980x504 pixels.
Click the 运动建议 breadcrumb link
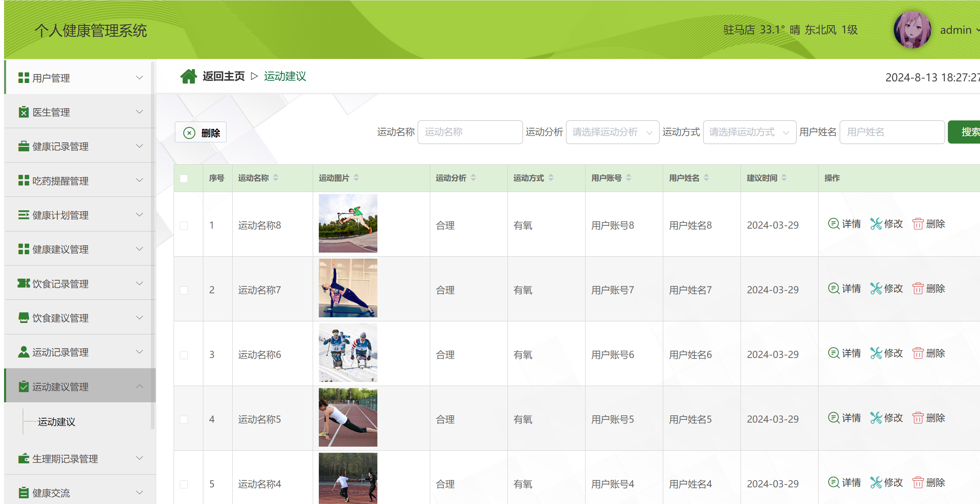285,76
